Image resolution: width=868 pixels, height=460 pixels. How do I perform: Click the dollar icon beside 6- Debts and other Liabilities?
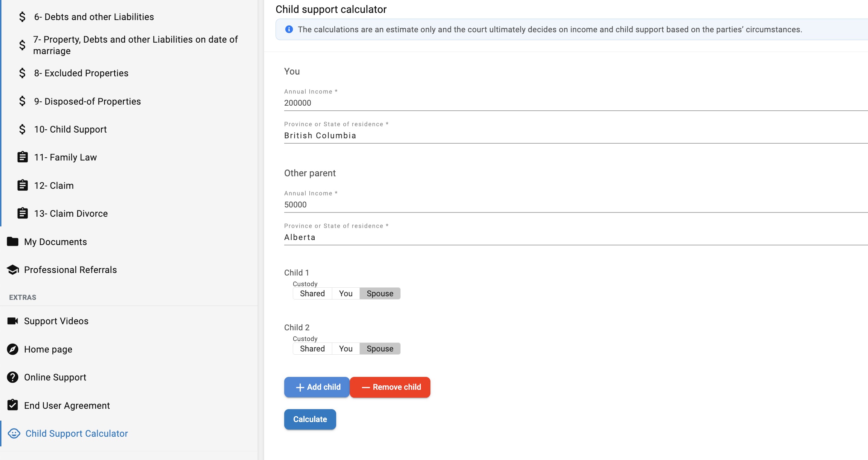tap(22, 16)
